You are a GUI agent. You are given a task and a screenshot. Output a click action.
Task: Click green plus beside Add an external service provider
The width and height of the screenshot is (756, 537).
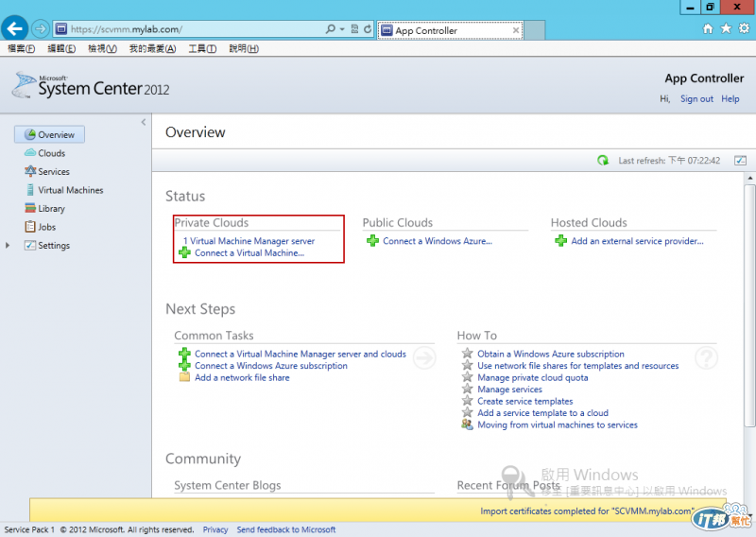coord(560,240)
